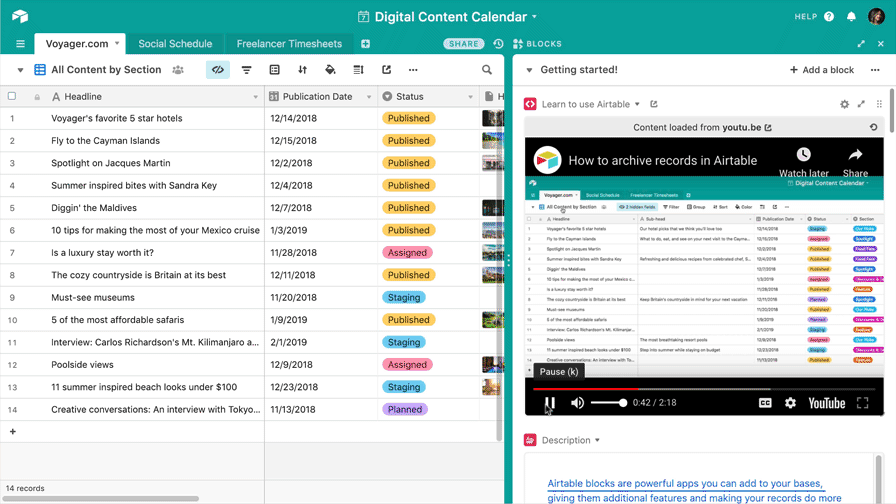Expand blocks panel to fullscreen
This screenshot has width=896, height=504.
[x=861, y=44]
